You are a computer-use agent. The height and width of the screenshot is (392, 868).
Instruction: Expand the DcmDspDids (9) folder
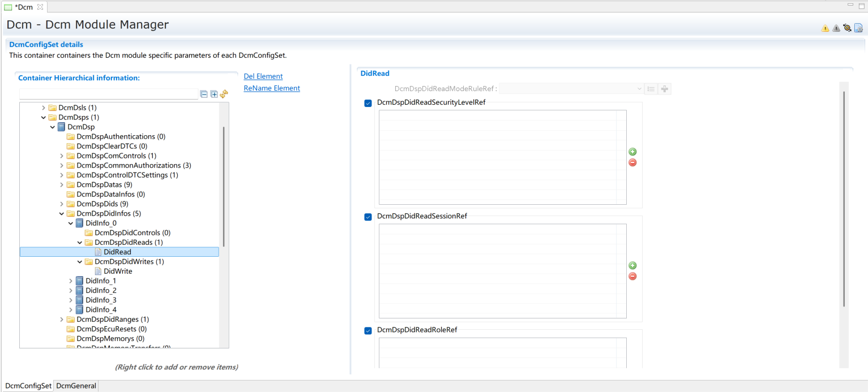coord(62,204)
